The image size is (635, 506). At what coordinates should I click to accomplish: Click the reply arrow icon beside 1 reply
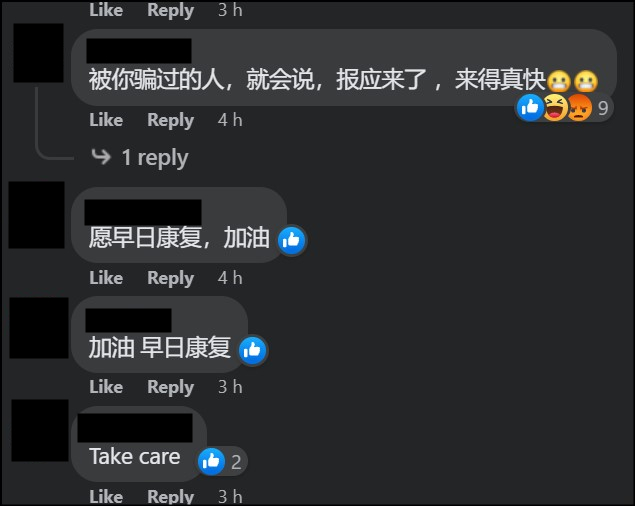pyautogui.click(x=101, y=156)
